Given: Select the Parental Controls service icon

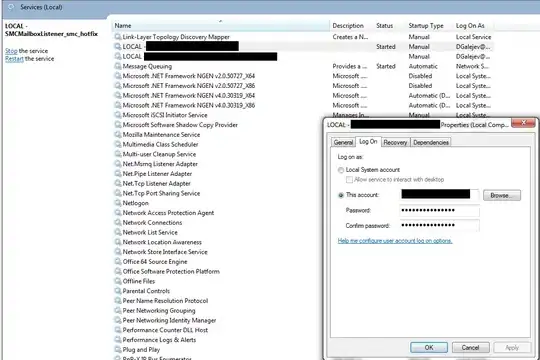Looking at the screenshot, I should coord(118,291).
